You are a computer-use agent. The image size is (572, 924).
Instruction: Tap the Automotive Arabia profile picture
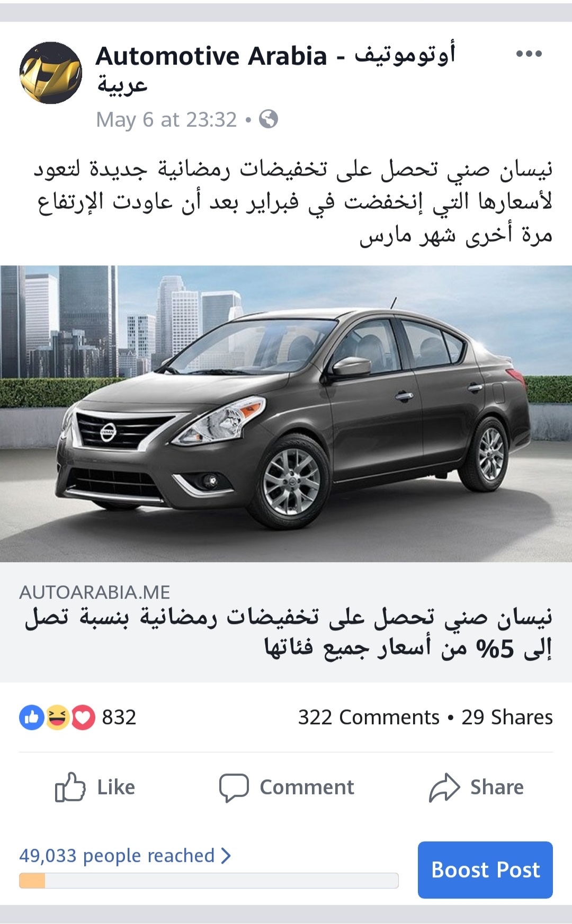click(x=51, y=73)
